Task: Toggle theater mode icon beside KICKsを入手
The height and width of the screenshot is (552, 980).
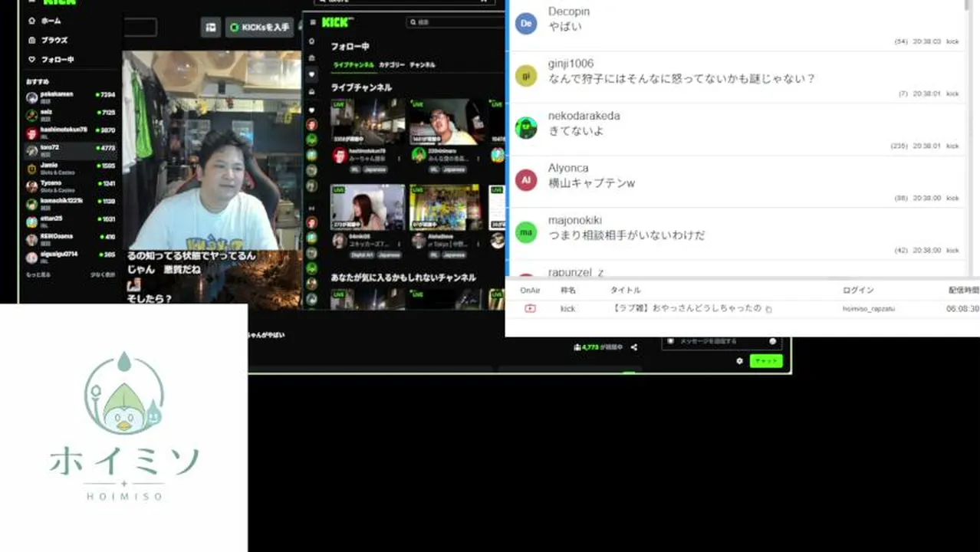Action: coord(211,28)
